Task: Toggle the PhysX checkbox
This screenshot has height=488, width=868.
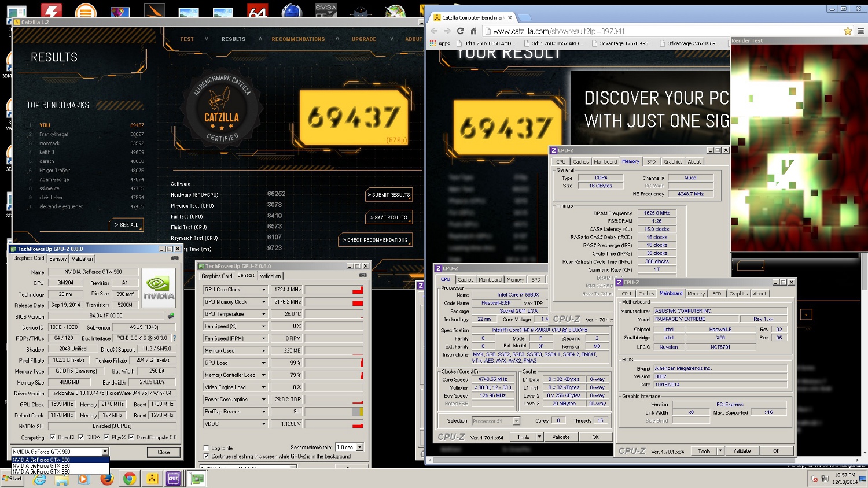Action: (106, 437)
